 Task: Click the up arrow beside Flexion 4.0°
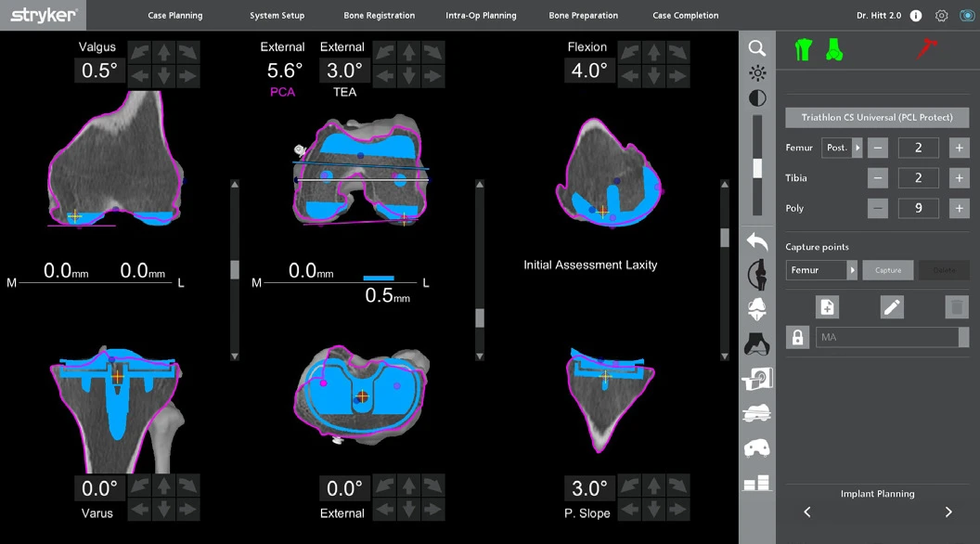pos(653,52)
